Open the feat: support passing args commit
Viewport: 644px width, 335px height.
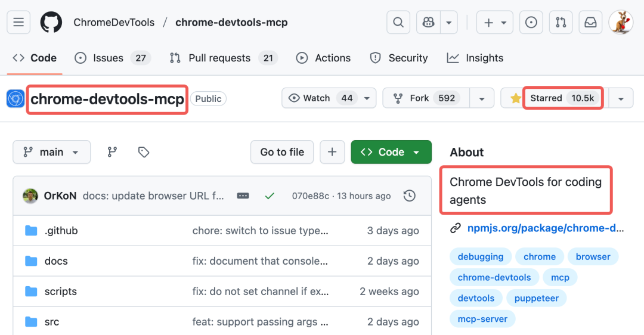(x=261, y=322)
